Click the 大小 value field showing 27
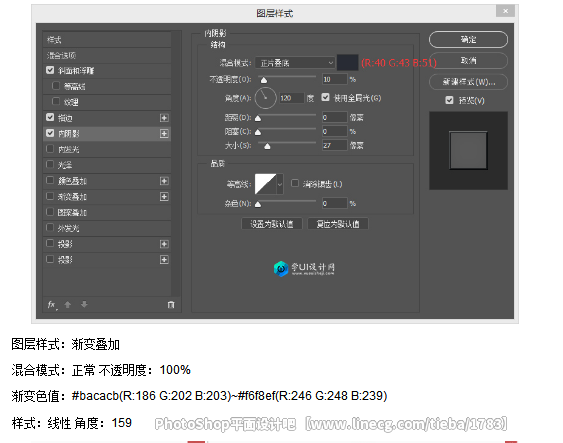The height and width of the screenshot is (443, 563). [x=335, y=145]
